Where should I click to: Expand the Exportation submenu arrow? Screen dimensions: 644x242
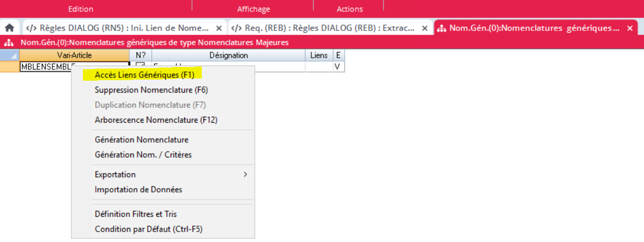(x=245, y=174)
